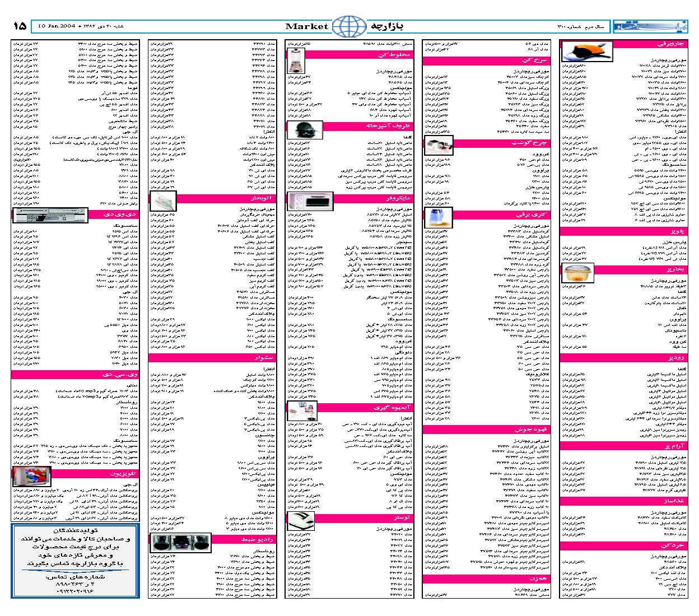Viewport: 699px width, 616px height.
Task: Click the meat grinder product image
Action: 439,146
